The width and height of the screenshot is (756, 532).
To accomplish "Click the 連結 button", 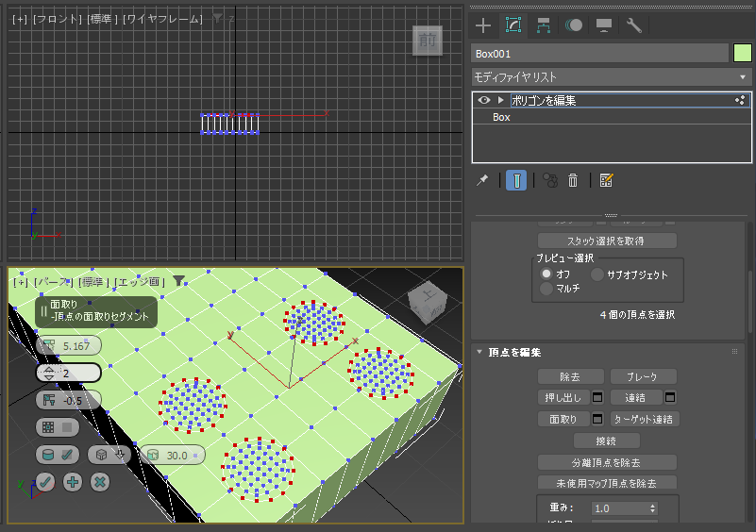I will pos(636,397).
